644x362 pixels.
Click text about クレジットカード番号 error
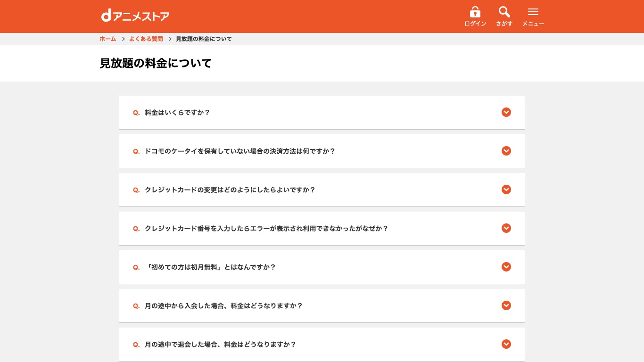click(266, 229)
